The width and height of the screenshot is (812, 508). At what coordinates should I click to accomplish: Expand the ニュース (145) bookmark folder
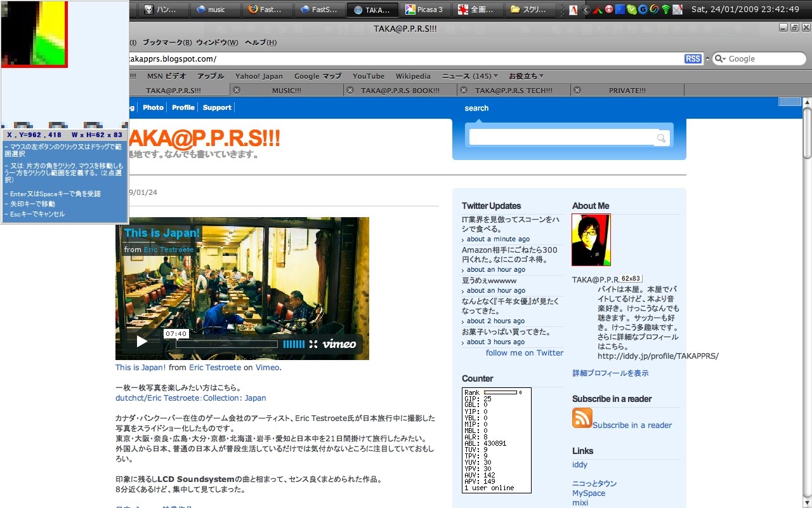[x=470, y=76]
